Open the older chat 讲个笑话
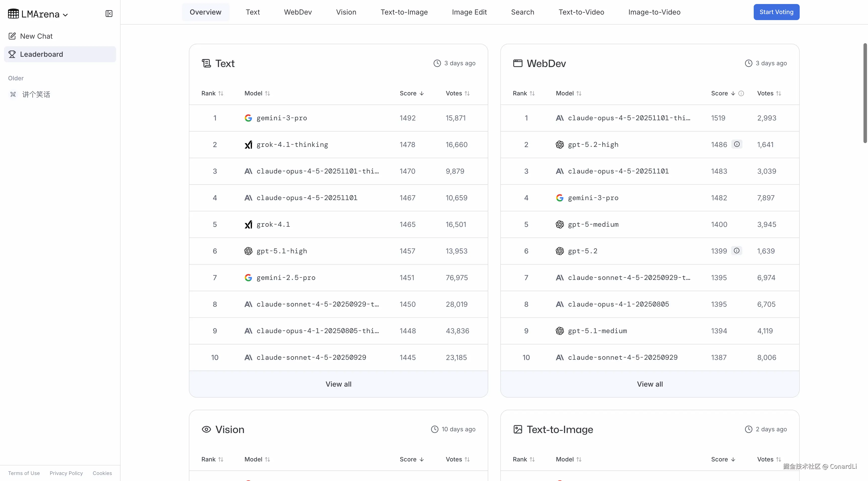This screenshot has height=481, width=868. pyautogui.click(x=37, y=94)
